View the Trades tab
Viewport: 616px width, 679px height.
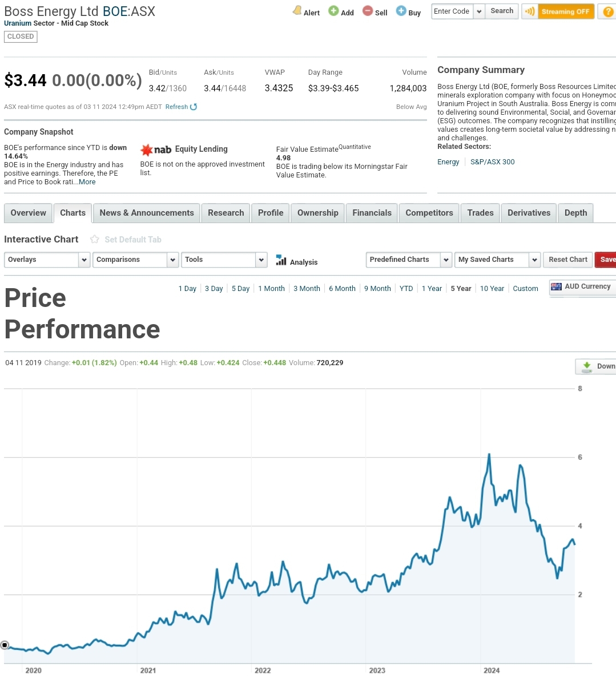480,213
